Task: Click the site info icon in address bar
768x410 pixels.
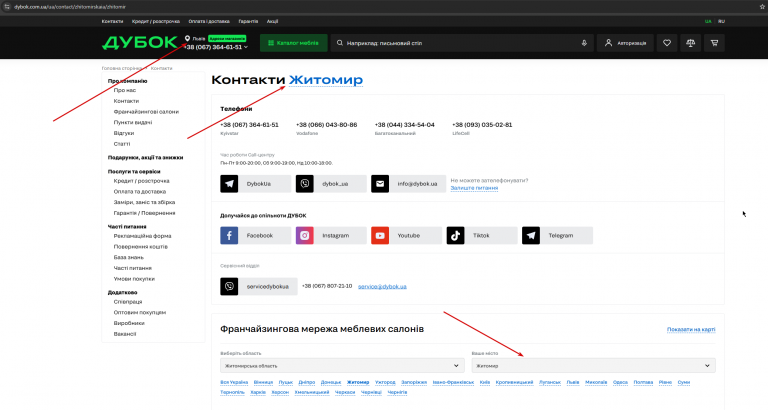Action: [x=7, y=7]
